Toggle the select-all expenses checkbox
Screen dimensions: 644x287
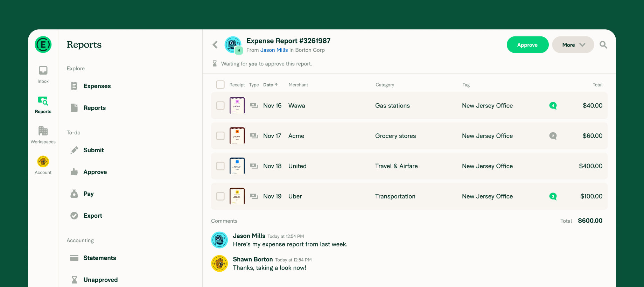[x=220, y=85]
